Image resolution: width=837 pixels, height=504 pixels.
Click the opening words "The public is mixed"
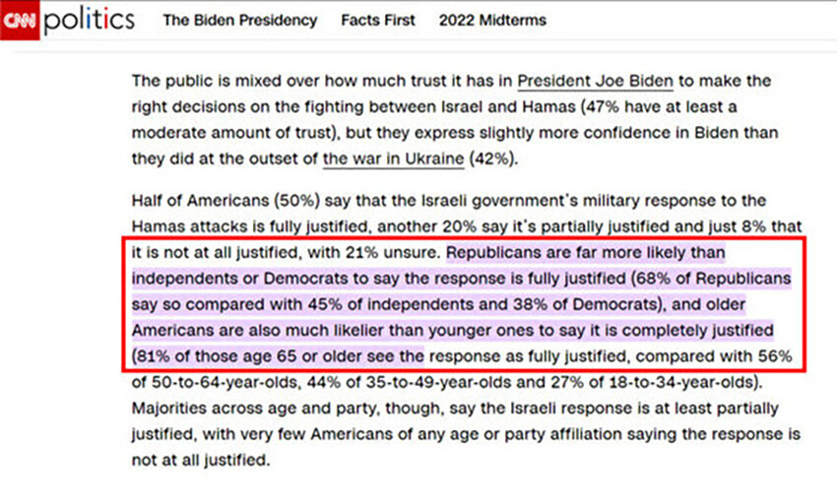pos(198,81)
